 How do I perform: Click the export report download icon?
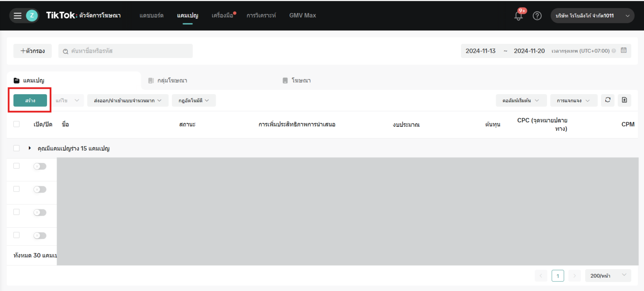pyautogui.click(x=624, y=100)
